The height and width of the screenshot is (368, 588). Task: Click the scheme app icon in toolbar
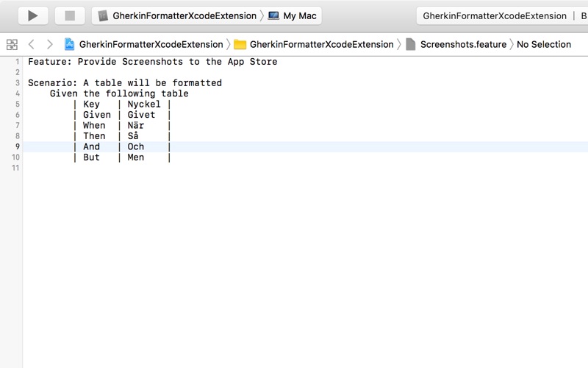(x=103, y=15)
